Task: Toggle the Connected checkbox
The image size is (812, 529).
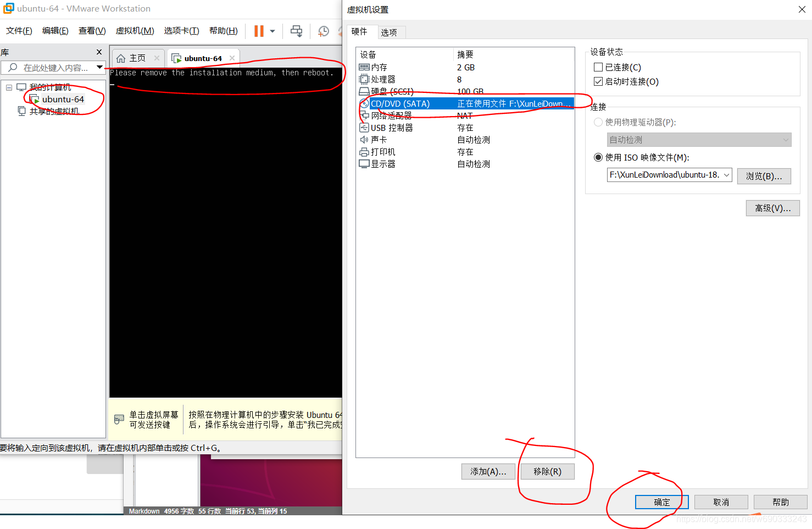Action: tap(598, 67)
